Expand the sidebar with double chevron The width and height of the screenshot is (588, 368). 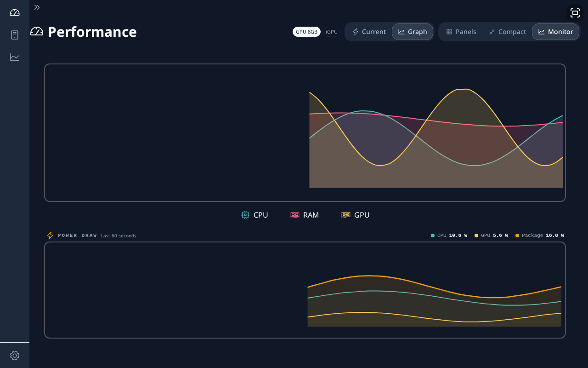click(x=37, y=7)
